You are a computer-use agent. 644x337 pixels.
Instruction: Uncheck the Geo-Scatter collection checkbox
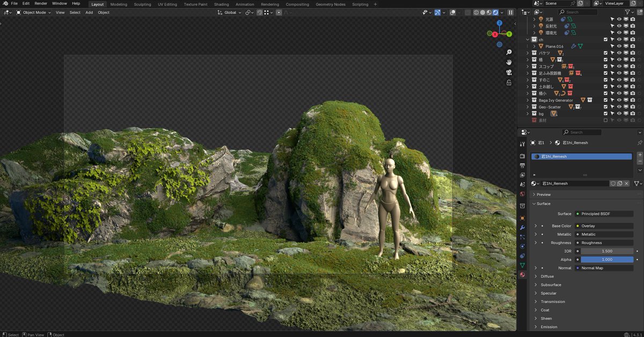point(606,107)
